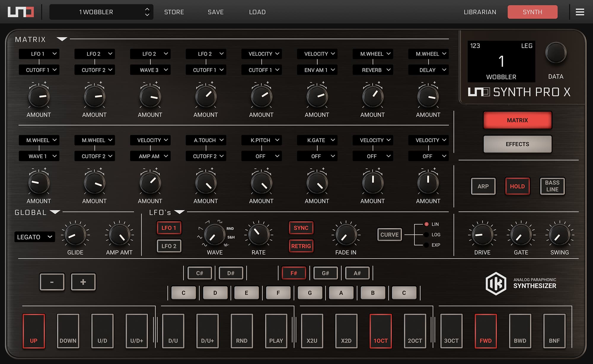Enable the ARP button

pyautogui.click(x=483, y=186)
